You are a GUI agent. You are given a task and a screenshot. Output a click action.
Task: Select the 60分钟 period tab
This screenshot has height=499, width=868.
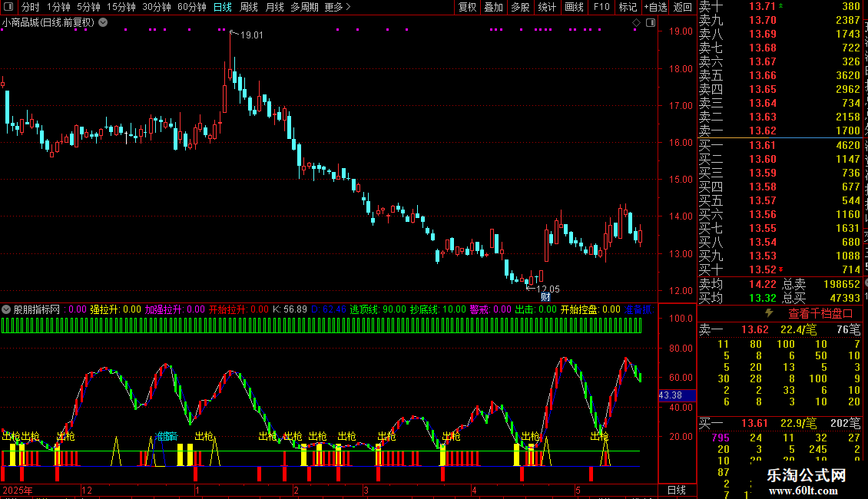(x=191, y=7)
